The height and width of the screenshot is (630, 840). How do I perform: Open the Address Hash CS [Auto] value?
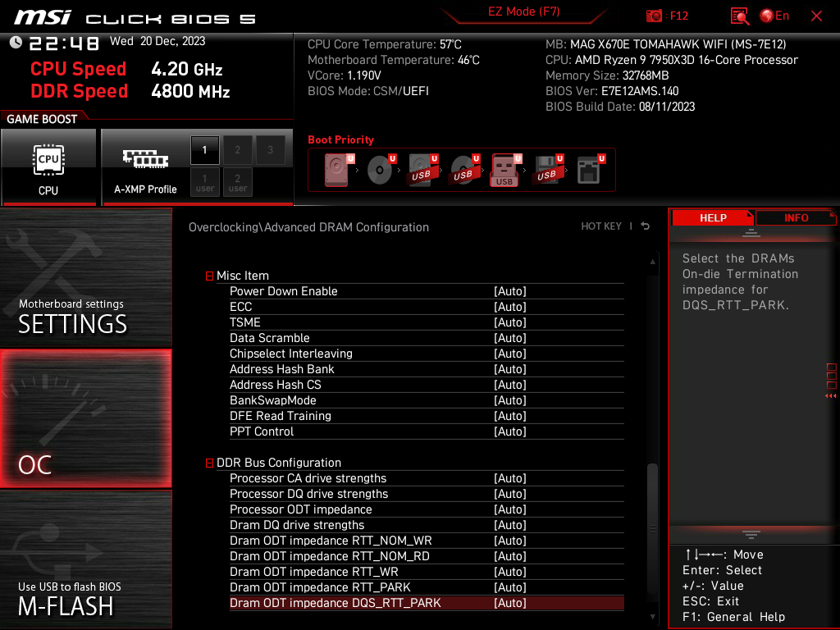(x=510, y=385)
